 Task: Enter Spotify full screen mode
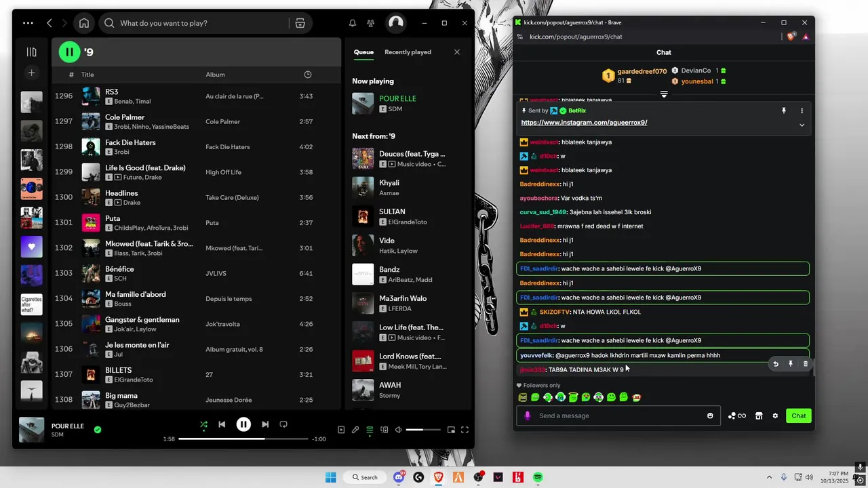point(465,429)
